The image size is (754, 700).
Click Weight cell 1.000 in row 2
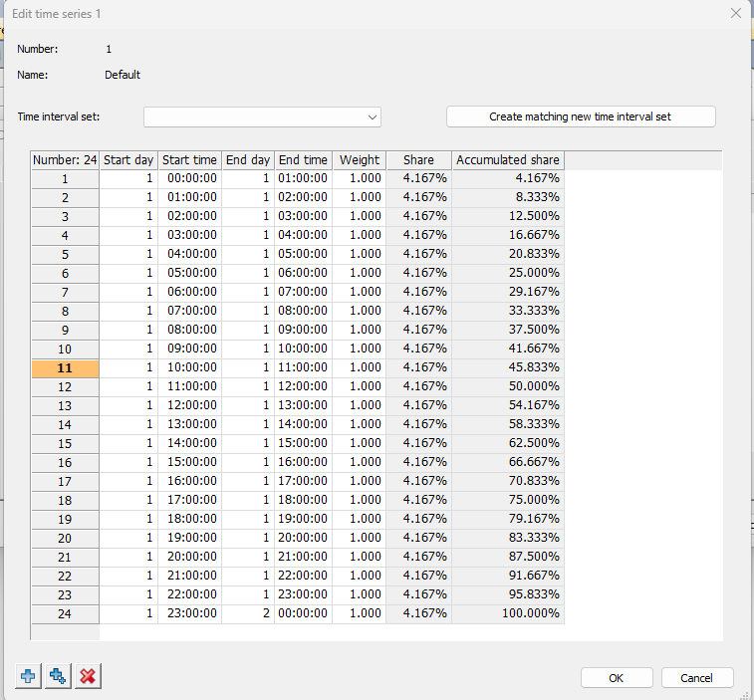(x=360, y=197)
